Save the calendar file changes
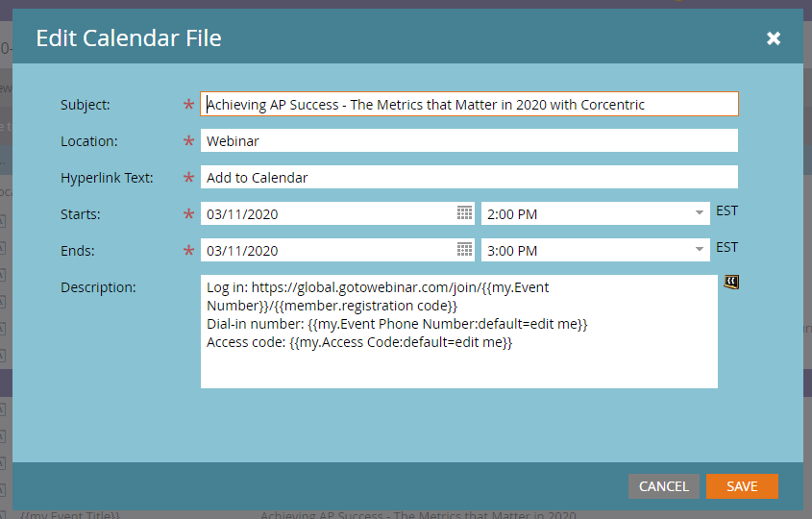Screen dimensions: 812x519 point(741,486)
